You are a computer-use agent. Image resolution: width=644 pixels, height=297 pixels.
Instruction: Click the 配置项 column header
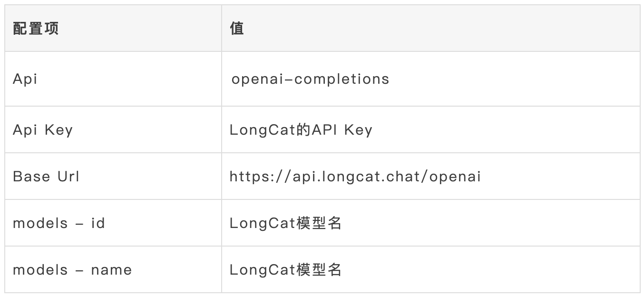(36, 29)
